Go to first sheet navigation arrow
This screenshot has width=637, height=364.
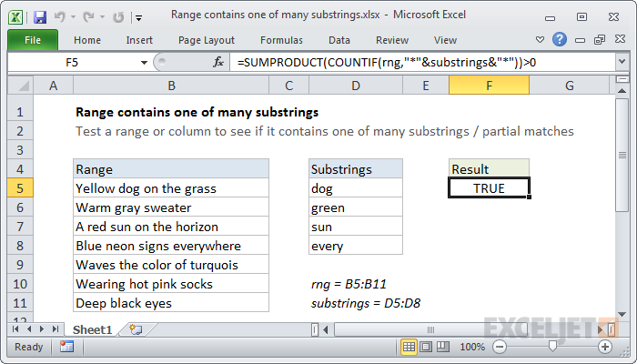pos(15,329)
